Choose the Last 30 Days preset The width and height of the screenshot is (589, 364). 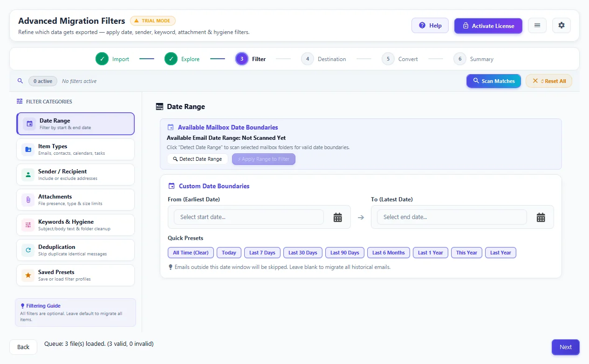pyautogui.click(x=303, y=253)
